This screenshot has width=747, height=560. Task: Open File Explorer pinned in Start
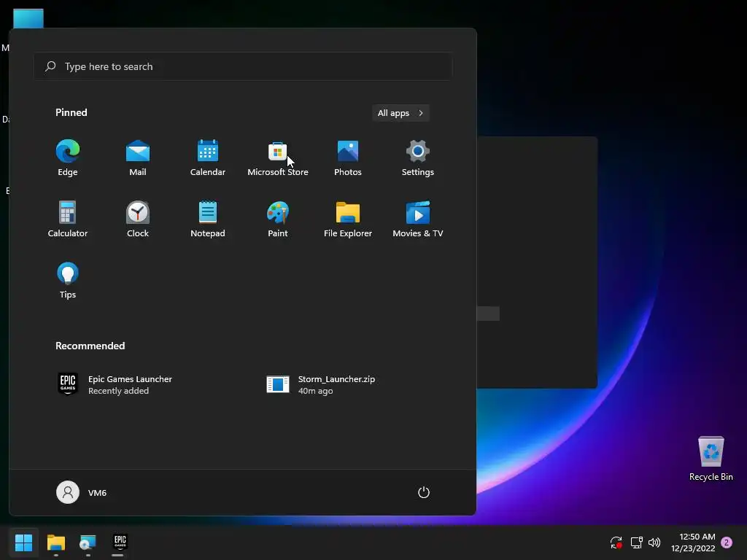pos(348,219)
